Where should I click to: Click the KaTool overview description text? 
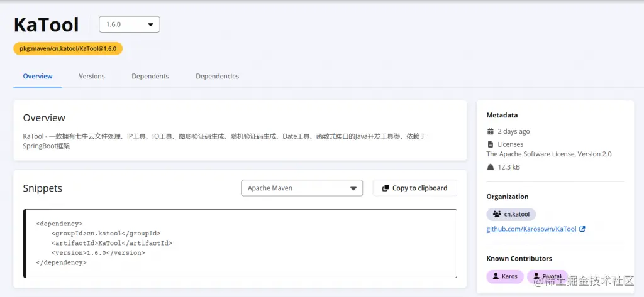(225, 141)
